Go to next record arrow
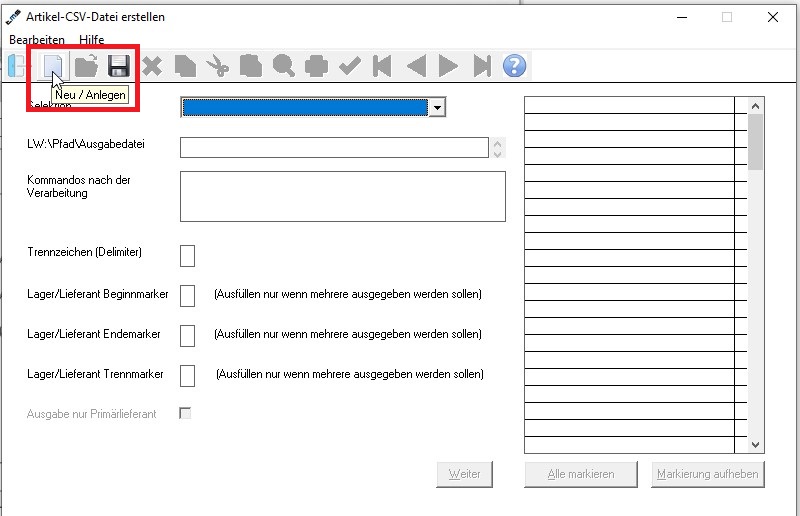 [x=448, y=66]
